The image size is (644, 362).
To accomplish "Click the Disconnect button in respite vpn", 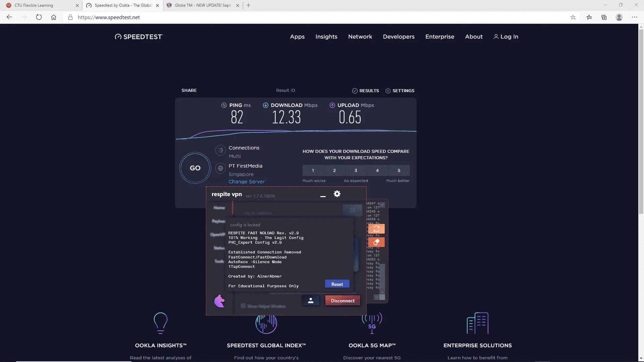I will (343, 301).
